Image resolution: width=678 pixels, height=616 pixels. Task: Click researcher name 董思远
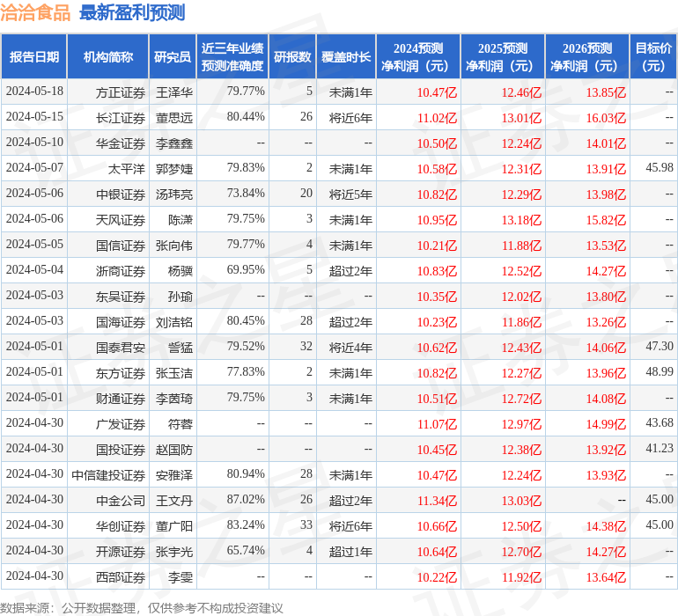pyautogui.click(x=174, y=118)
